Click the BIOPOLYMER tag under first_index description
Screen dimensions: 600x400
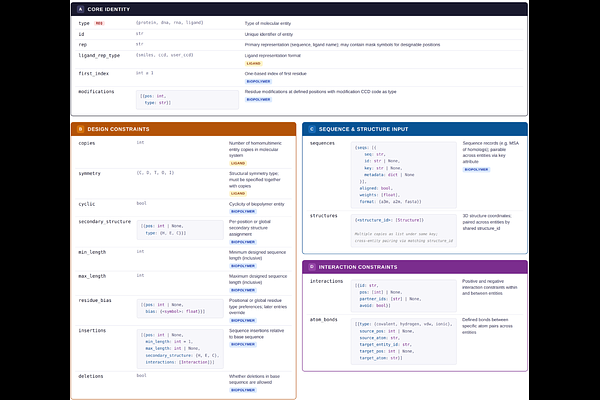coord(258,81)
